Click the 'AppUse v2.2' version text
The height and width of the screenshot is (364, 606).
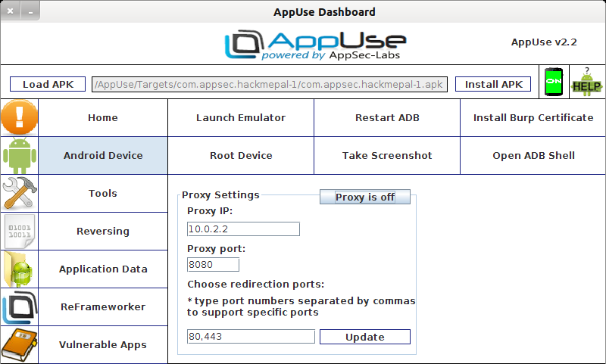point(544,42)
